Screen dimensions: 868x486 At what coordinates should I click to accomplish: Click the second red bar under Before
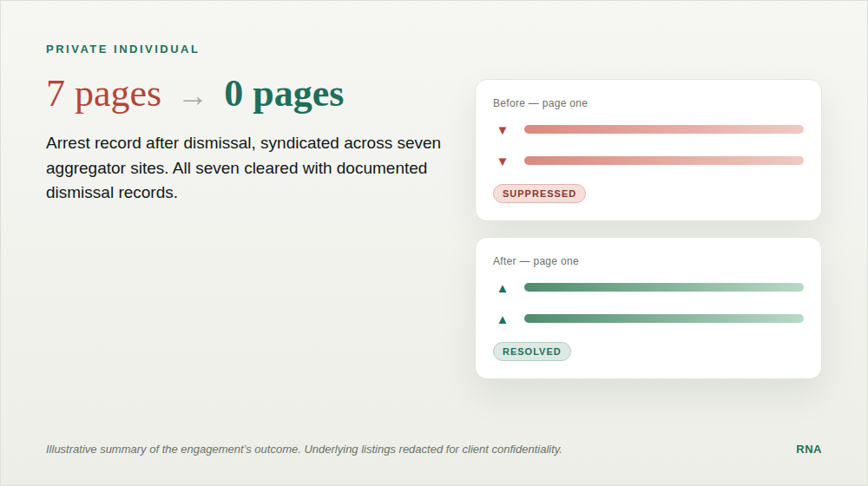point(664,161)
